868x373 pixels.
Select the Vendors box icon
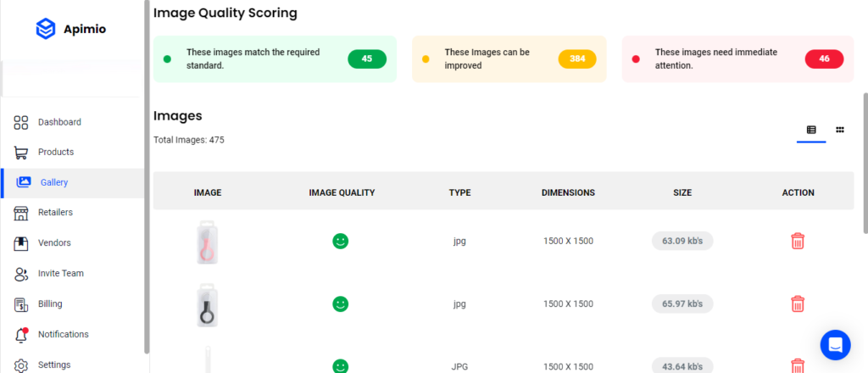[x=22, y=243]
